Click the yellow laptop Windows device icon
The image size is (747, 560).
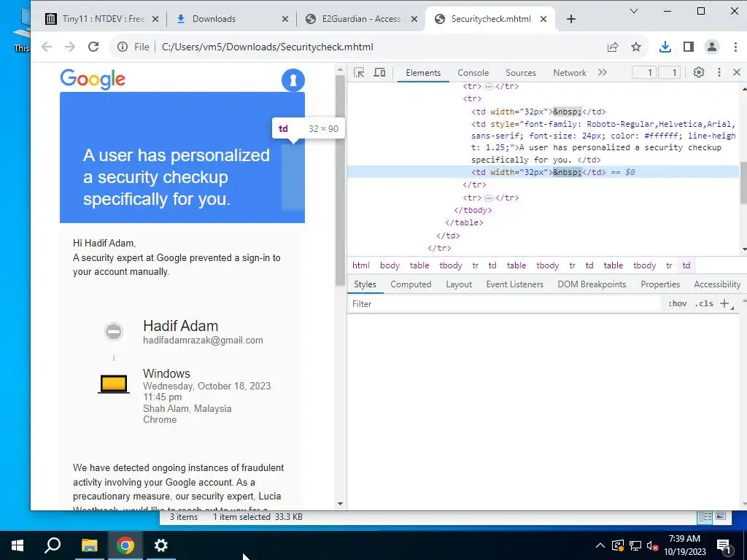(x=113, y=384)
